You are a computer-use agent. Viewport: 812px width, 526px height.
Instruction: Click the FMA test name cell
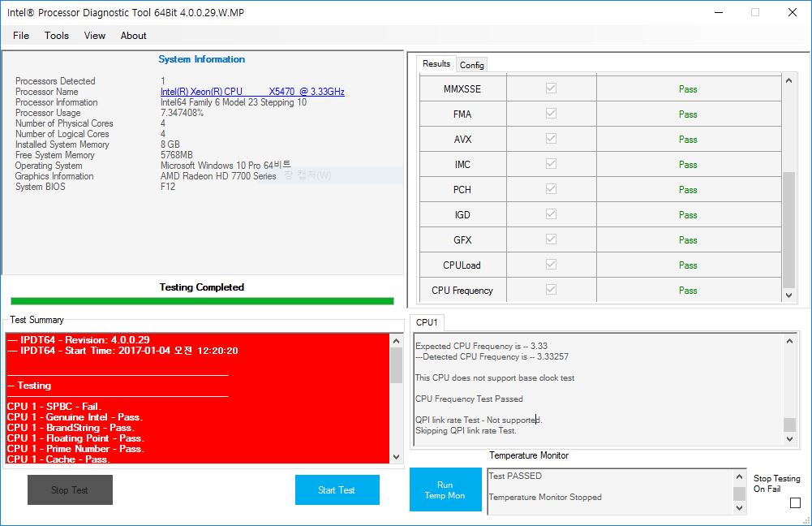462,114
